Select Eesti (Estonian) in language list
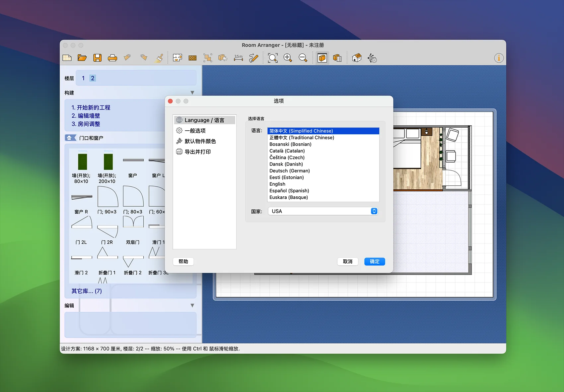564x392 pixels. 323,177
